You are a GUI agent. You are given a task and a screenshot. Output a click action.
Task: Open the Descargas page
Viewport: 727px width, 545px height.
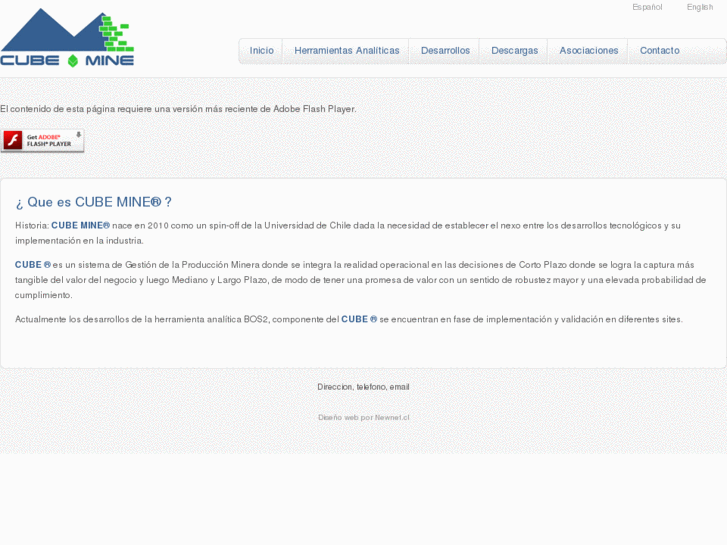[x=514, y=51]
